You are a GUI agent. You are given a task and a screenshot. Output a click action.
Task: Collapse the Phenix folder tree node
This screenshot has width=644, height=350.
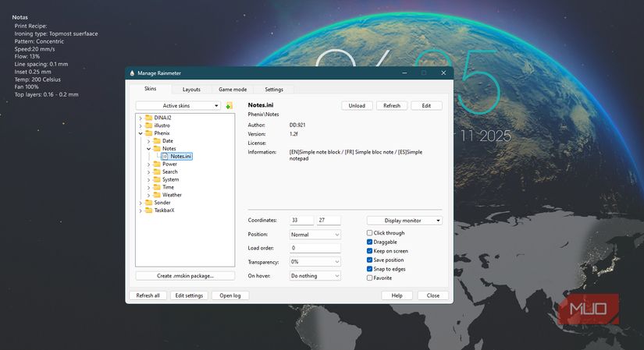[x=140, y=133]
